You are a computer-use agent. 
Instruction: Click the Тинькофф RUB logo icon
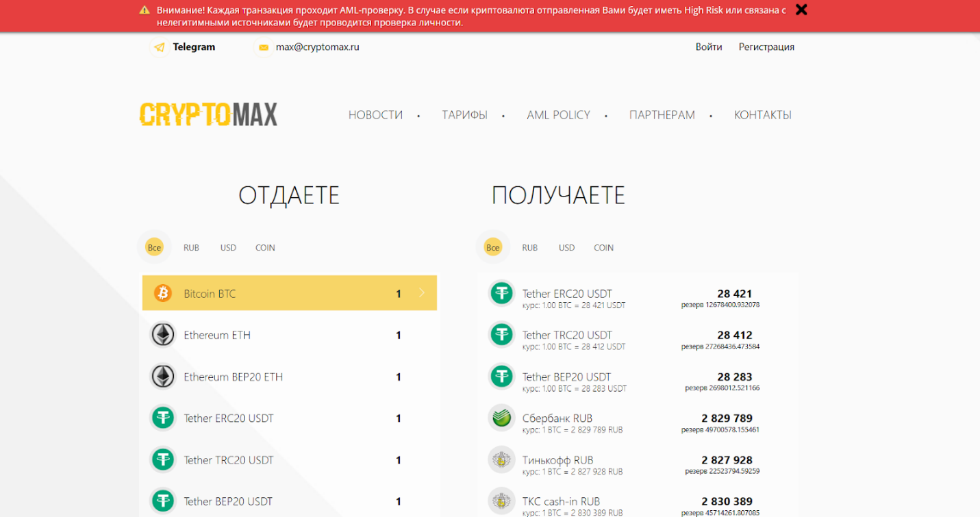click(501, 459)
